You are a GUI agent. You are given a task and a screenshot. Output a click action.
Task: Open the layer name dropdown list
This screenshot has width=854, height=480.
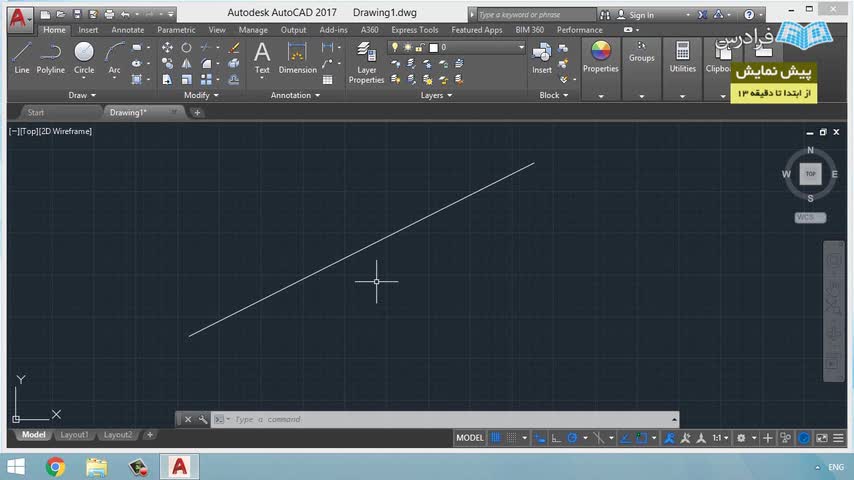(x=521, y=47)
